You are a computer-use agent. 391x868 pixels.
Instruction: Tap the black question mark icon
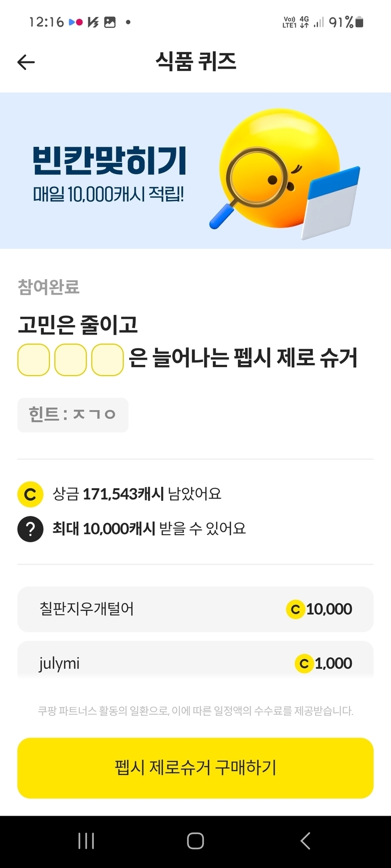(30, 529)
